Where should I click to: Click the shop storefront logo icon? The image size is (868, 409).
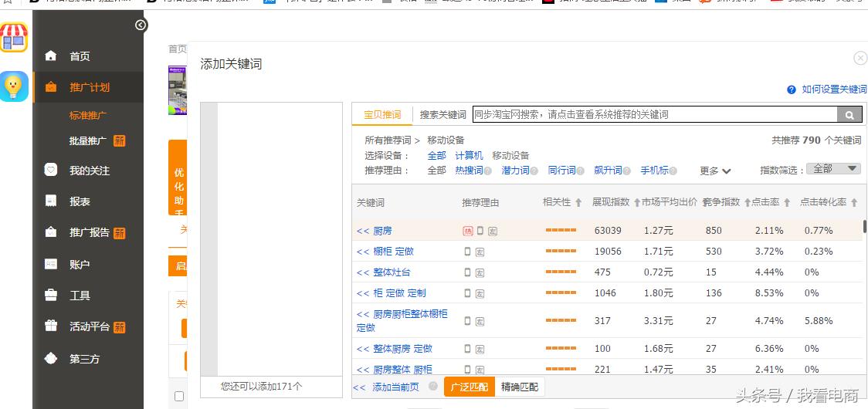14,38
